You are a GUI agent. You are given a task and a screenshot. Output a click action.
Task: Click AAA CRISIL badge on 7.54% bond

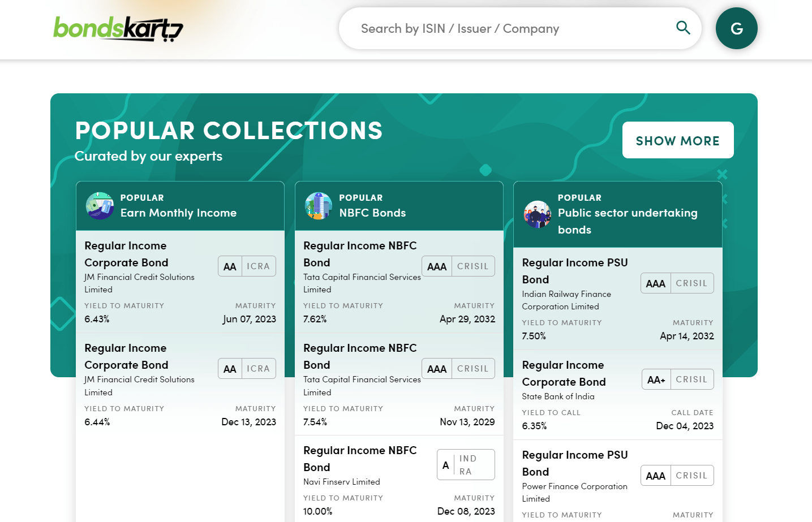458,369
